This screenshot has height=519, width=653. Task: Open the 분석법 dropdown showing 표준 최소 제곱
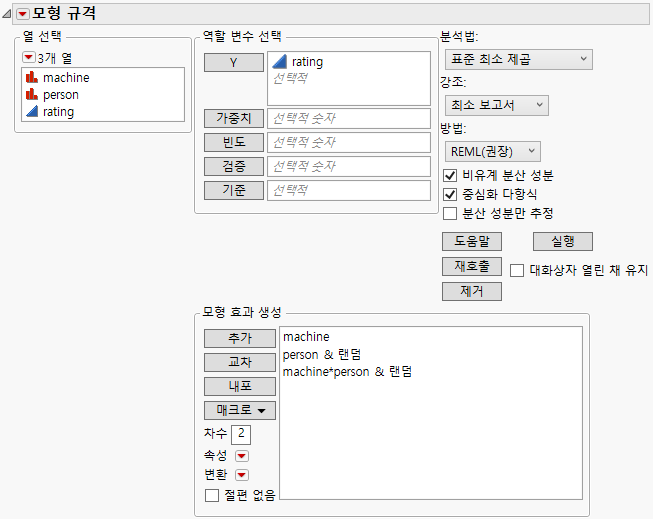click(516, 60)
